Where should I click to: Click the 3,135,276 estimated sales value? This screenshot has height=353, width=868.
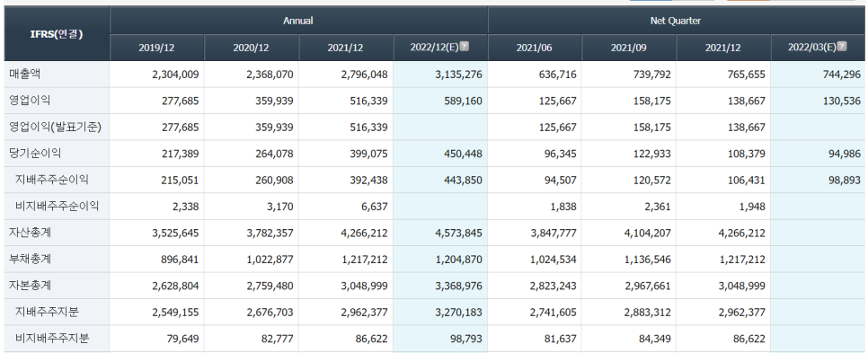[458, 75]
